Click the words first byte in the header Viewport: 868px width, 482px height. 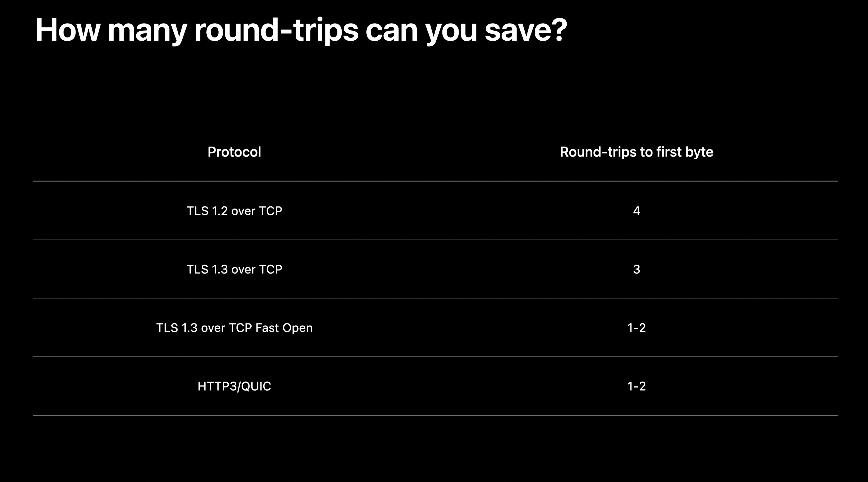coord(684,152)
